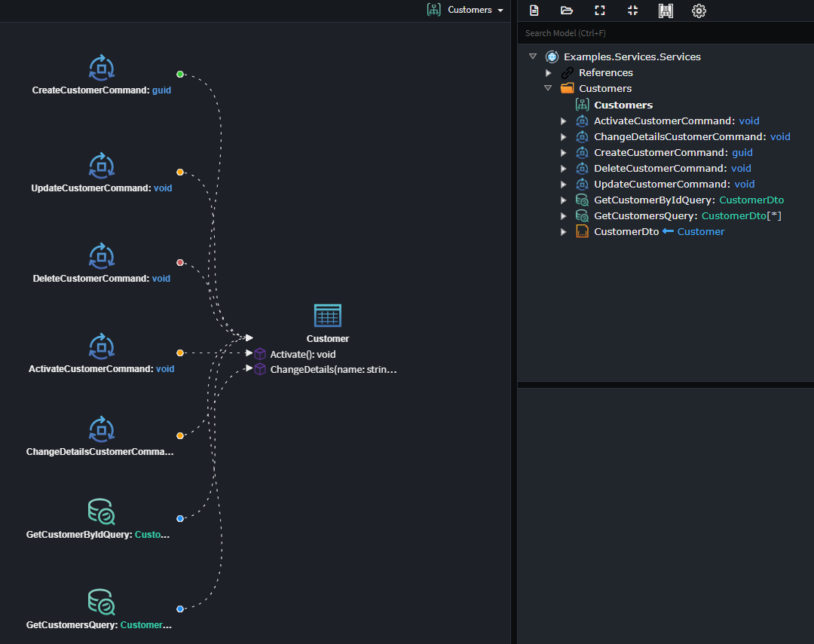Click the diagram icon beside Customers dropdown
This screenshot has width=814, height=644.
434,10
